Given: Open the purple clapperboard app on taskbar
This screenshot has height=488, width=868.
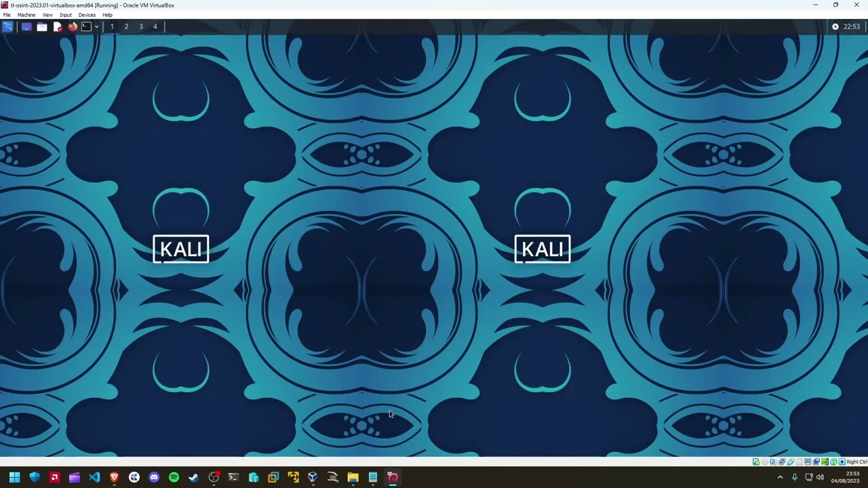Looking at the screenshot, I should 75,477.
